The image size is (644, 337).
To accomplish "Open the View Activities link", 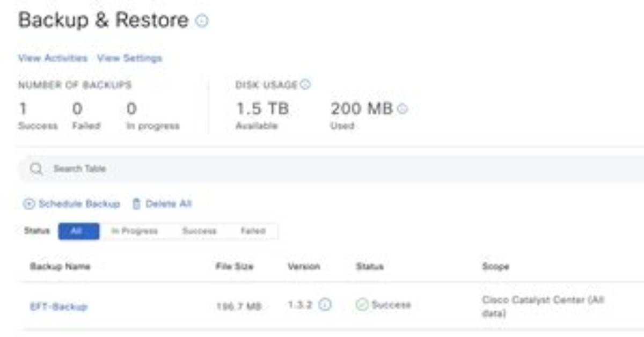I will (x=53, y=58).
